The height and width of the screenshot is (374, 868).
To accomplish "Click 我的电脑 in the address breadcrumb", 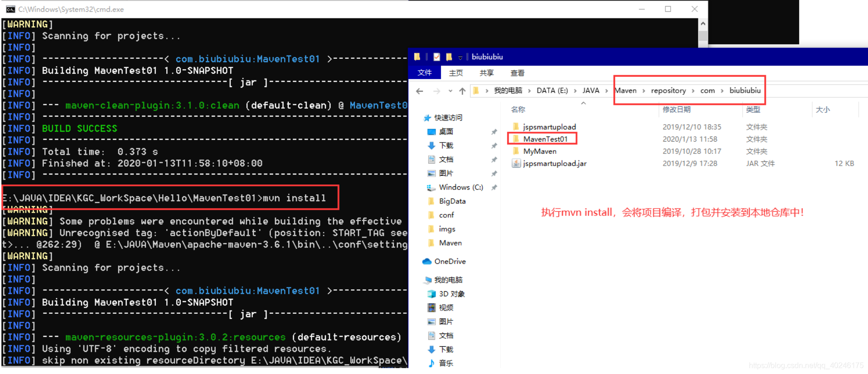I will tap(508, 90).
